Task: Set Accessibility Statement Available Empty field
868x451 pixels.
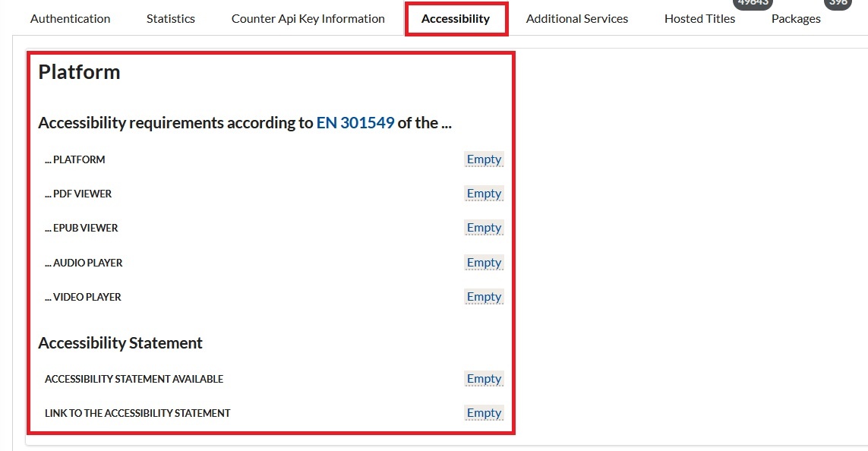Action: click(484, 379)
